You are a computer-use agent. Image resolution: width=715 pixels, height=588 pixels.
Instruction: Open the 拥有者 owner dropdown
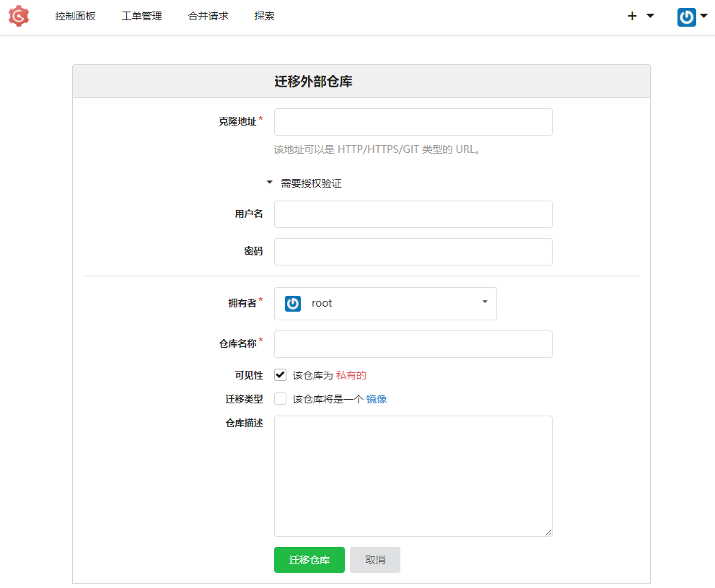click(x=385, y=304)
